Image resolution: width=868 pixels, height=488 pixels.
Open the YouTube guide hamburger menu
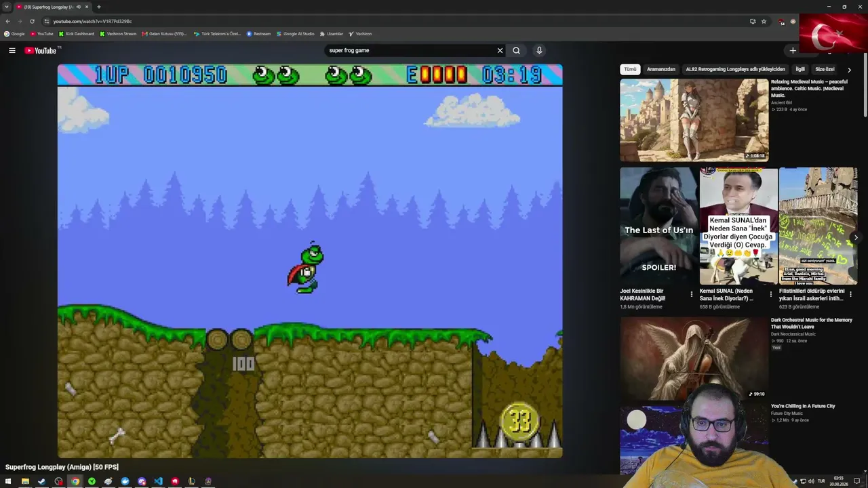(12, 50)
